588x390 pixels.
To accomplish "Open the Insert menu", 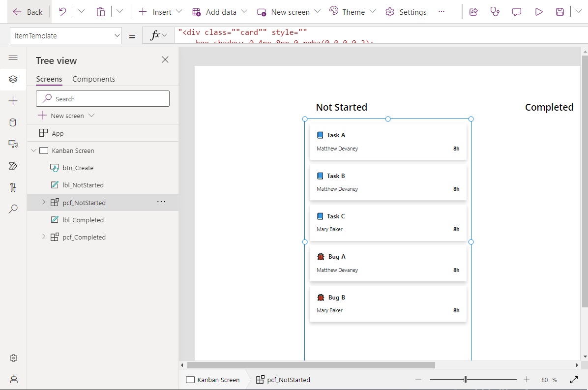I will 160,12.
